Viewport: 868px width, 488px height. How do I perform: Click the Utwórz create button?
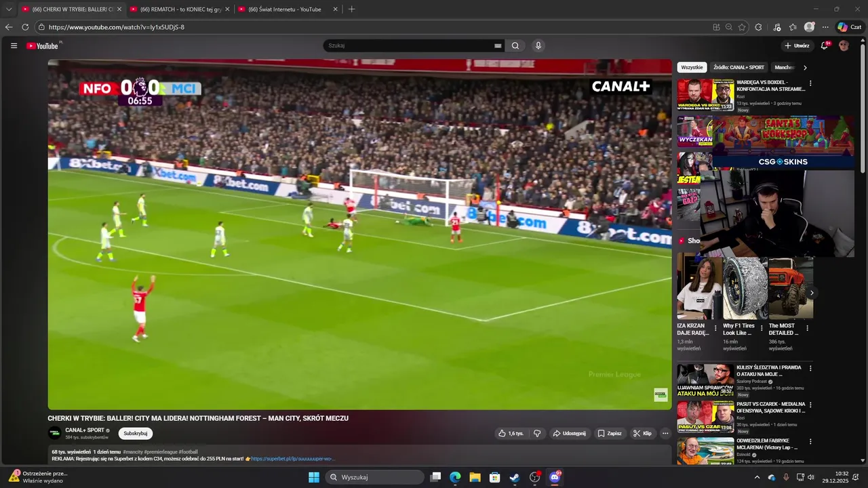point(796,45)
